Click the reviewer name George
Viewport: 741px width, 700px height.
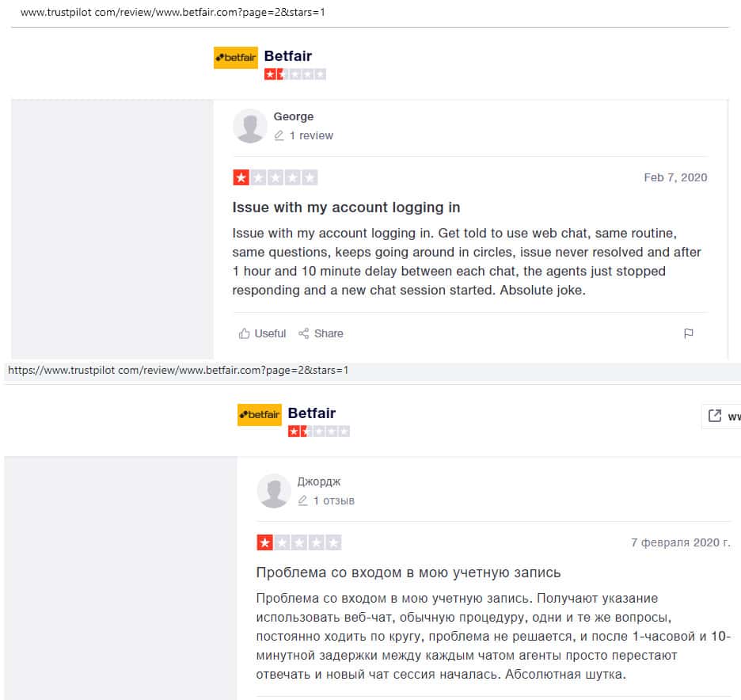[294, 116]
